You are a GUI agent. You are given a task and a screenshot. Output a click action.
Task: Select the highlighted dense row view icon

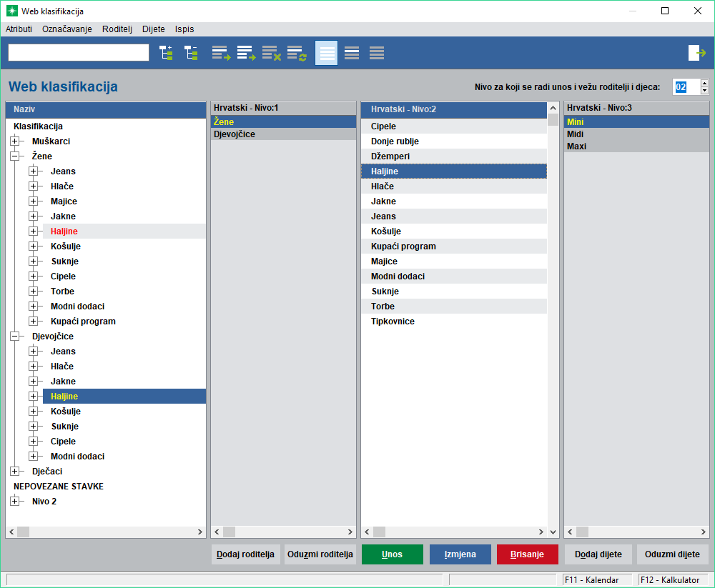point(326,53)
